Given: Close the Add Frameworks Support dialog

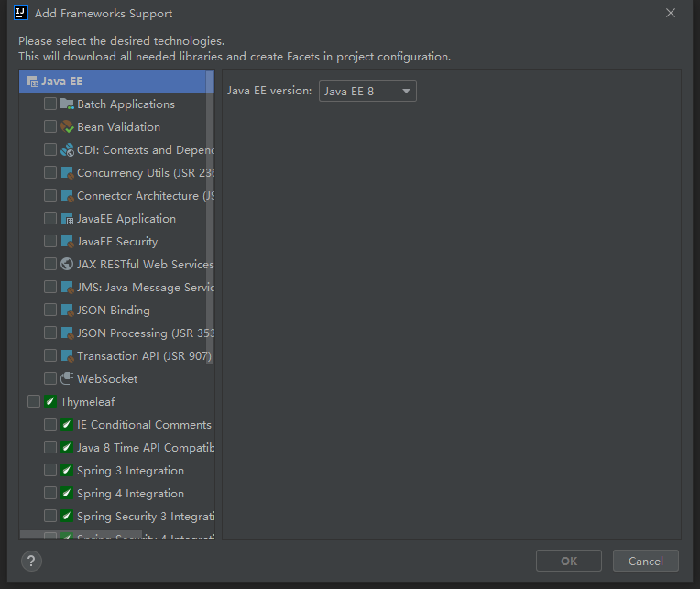Looking at the screenshot, I should 671,14.
